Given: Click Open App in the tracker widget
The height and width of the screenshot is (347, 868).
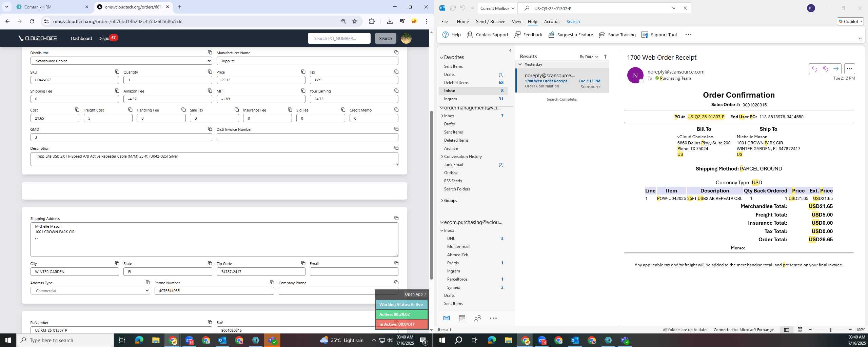Looking at the screenshot, I should (x=415, y=294).
